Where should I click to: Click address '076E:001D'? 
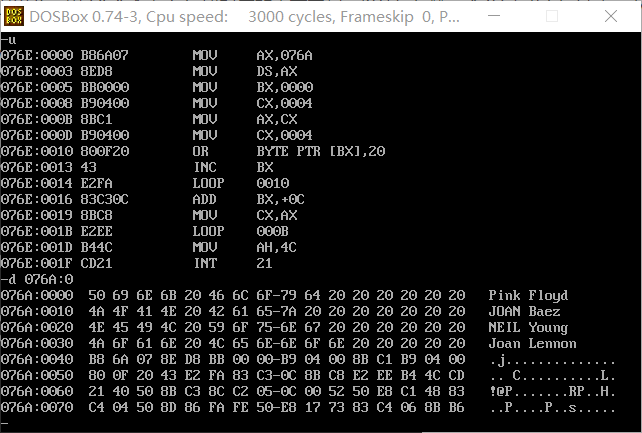click(37, 247)
